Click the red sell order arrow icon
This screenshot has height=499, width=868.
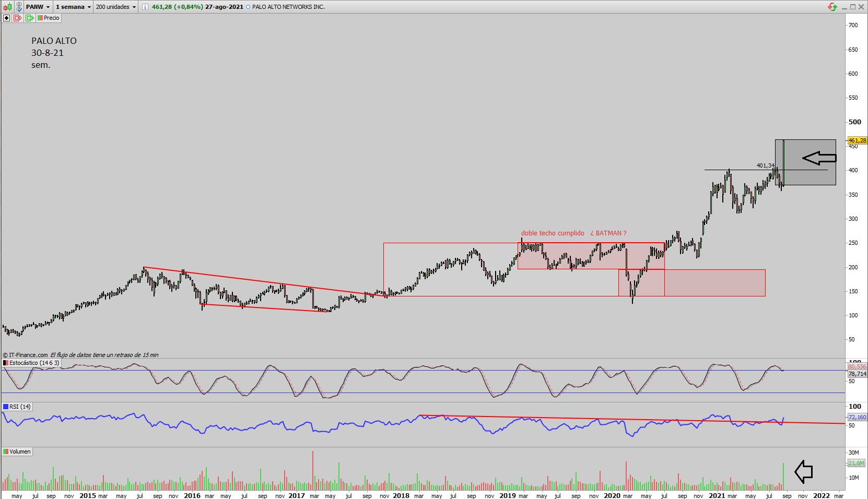point(18,18)
